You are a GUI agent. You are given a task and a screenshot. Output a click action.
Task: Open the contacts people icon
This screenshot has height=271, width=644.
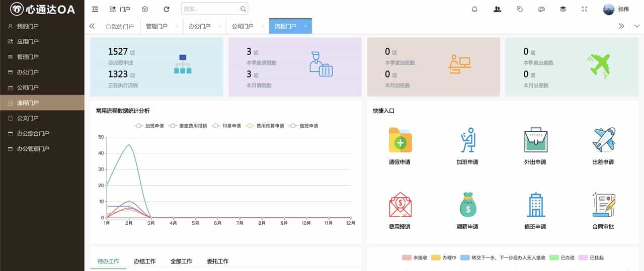pos(498,9)
